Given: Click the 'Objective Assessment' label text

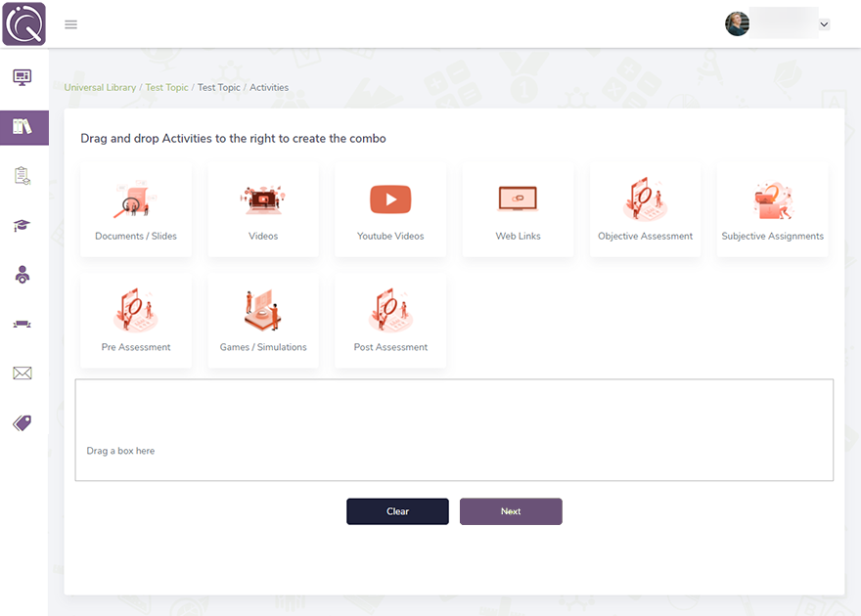Looking at the screenshot, I should tap(645, 236).
